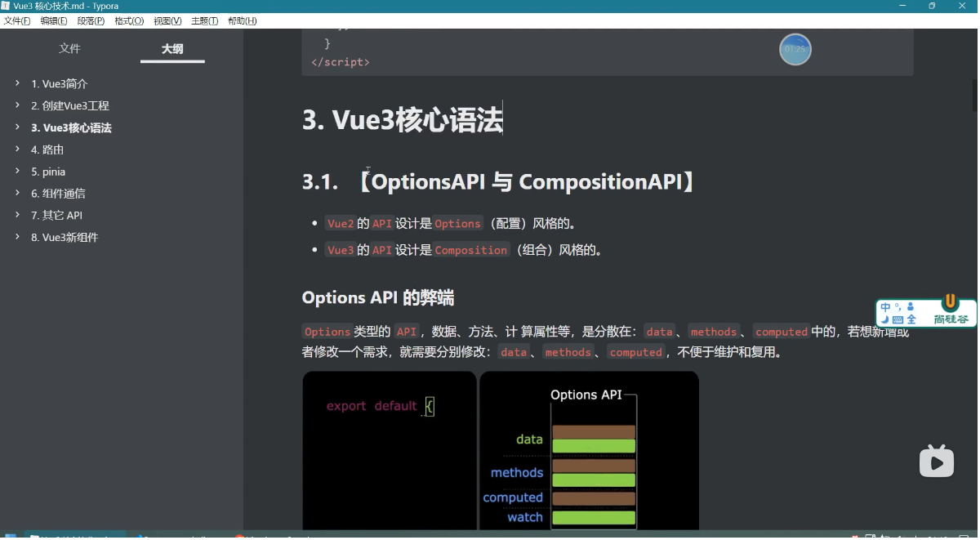
Task: Click 'API' code in the Vue3 bullet
Action: tap(382, 250)
